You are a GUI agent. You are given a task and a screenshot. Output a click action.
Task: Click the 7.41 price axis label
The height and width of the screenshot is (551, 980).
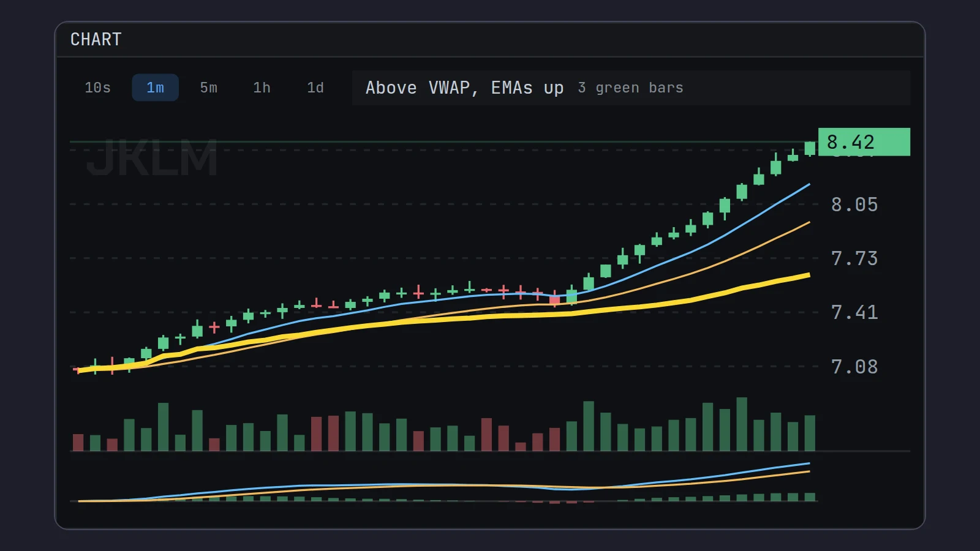click(854, 312)
